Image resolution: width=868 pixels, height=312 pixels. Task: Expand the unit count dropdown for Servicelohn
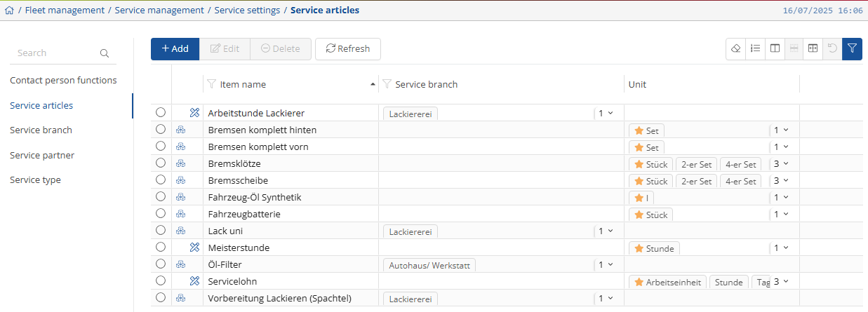[x=781, y=281]
